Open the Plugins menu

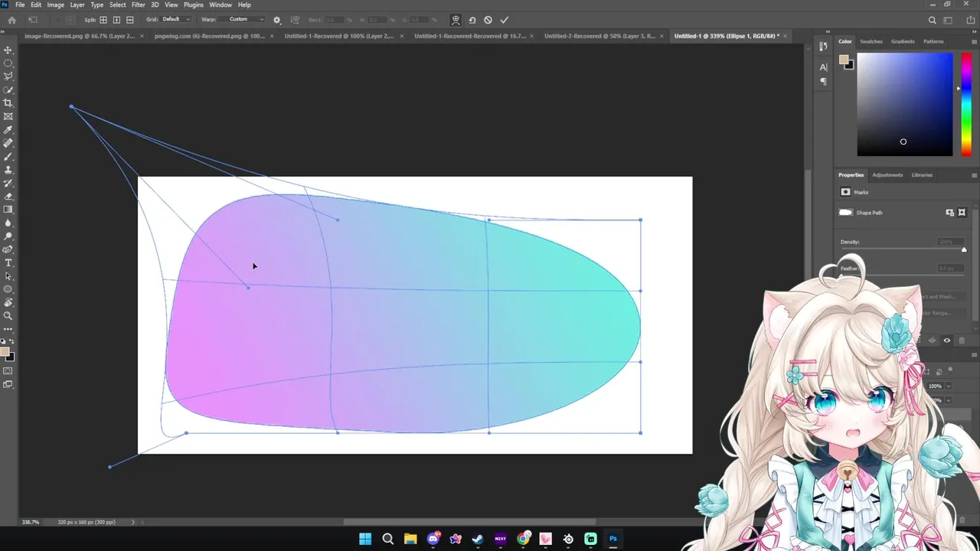click(194, 5)
